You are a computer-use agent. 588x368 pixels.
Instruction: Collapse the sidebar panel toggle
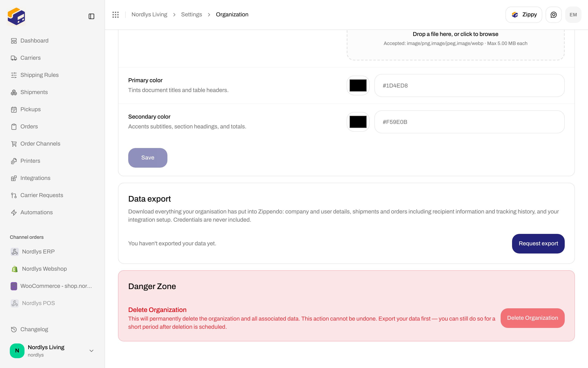tap(91, 16)
